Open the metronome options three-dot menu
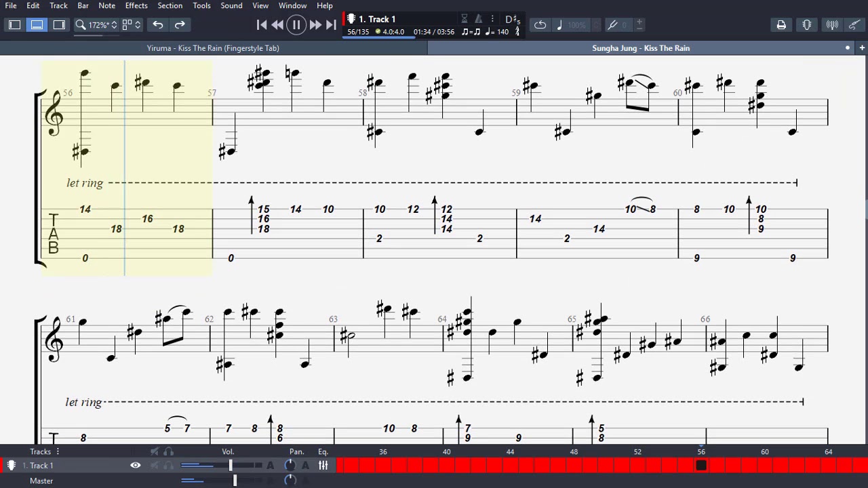 click(x=492, y=19)
